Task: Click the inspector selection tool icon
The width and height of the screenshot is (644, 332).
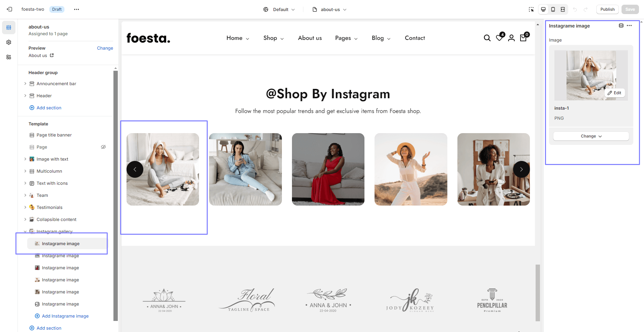Action: 531,9
